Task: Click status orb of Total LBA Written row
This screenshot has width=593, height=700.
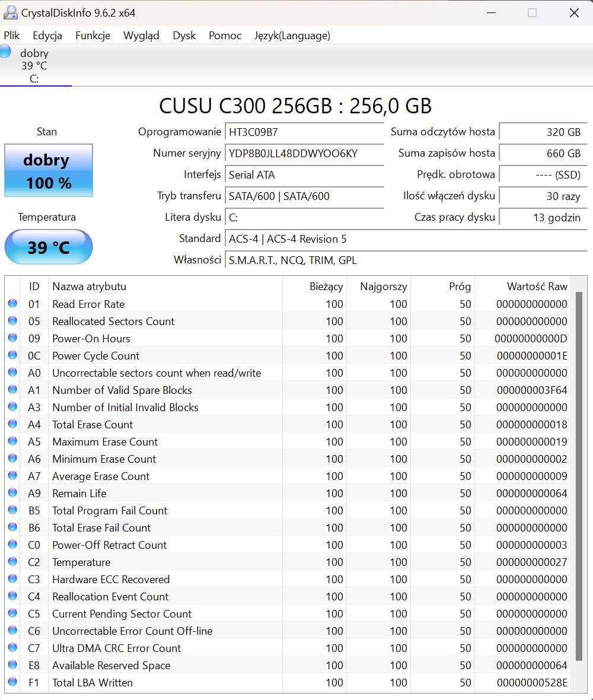Action: (12, 682)
